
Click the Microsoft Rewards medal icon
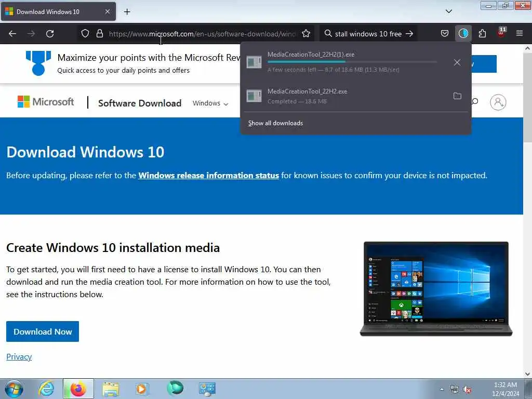pyautogui.click(x=38, y=63)
